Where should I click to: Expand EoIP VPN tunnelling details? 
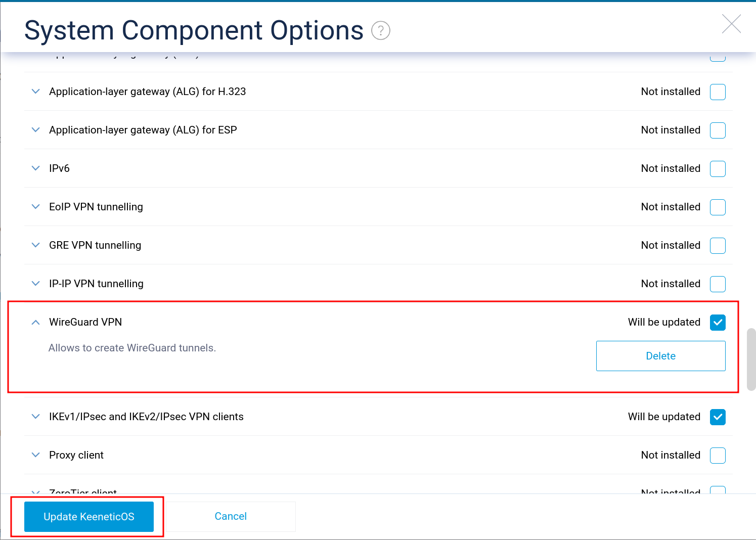(x=35, y=207)
